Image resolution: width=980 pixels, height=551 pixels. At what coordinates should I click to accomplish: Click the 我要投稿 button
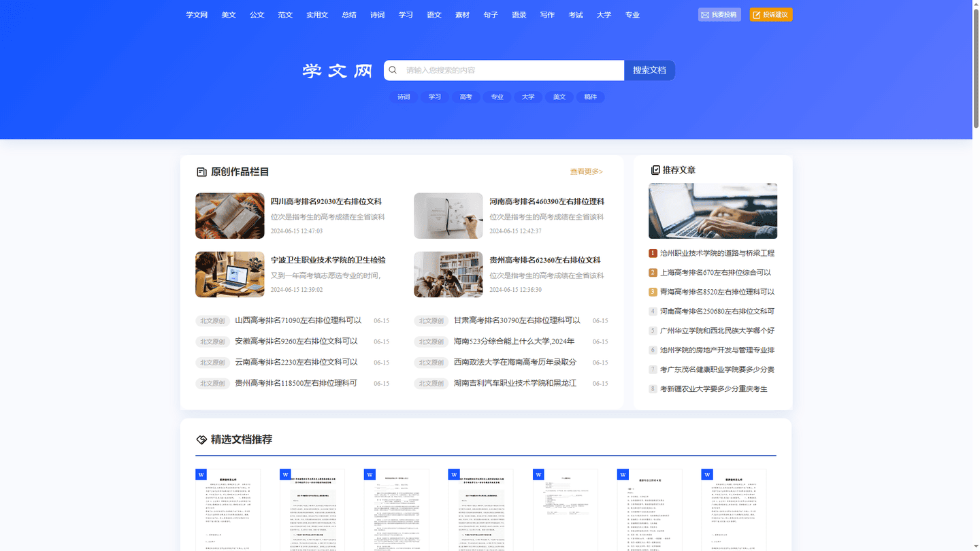[719, 15]
